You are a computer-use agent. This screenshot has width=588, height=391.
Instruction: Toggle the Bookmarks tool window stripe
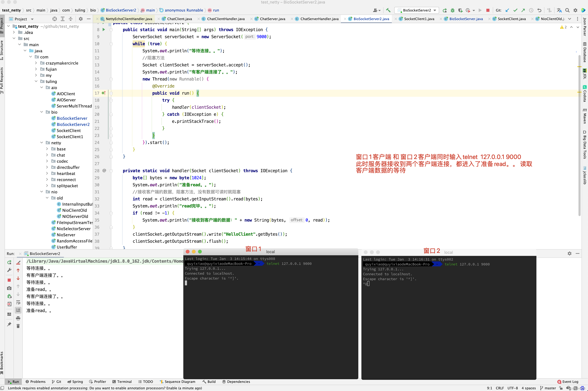pyautogui.click(x=2, y=363)
